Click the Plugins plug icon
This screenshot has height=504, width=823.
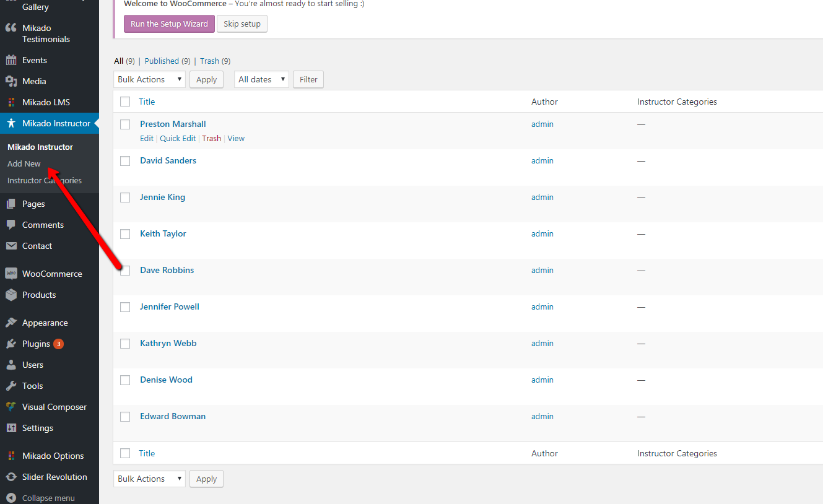(x=11, y=344)
